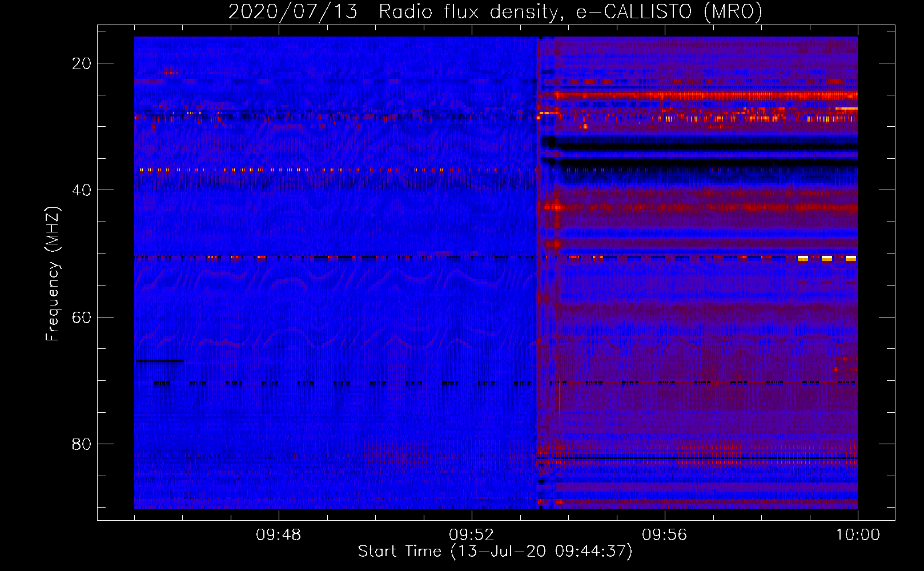Click the 80 MHz frequency tick label
The image size is (924, 571).
pyautogui.click(x=81, y=444)
